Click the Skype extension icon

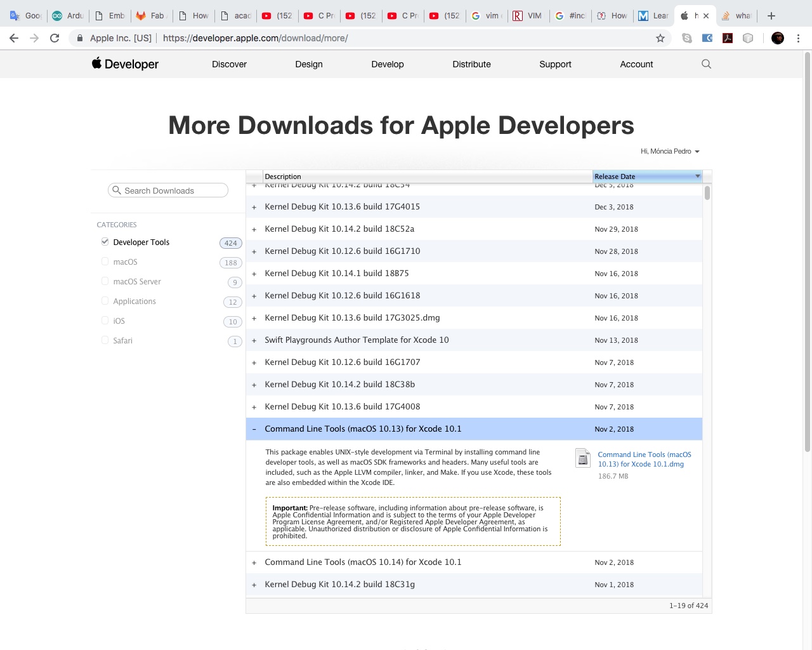pyautogui.click(x=686, y=38)
